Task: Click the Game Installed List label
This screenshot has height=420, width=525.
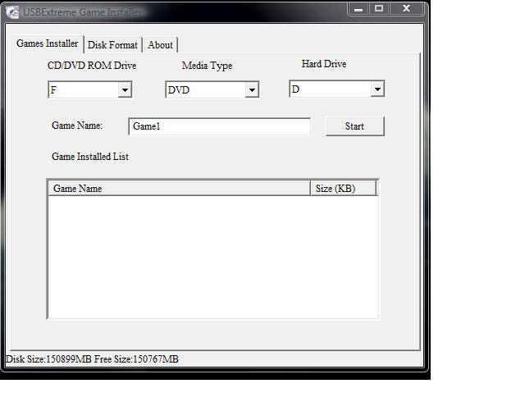Action: (x=90, y=157)
